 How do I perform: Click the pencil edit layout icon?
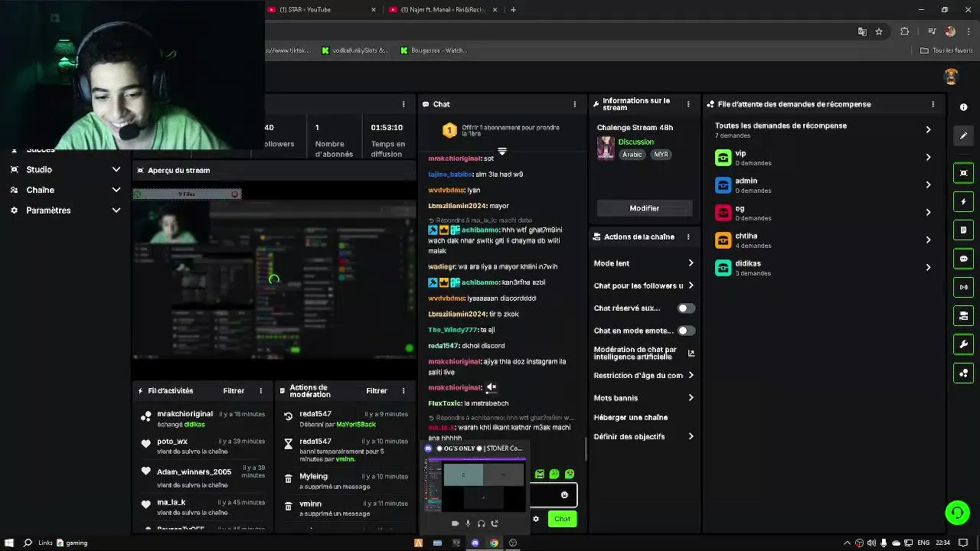tap(963, 135)
